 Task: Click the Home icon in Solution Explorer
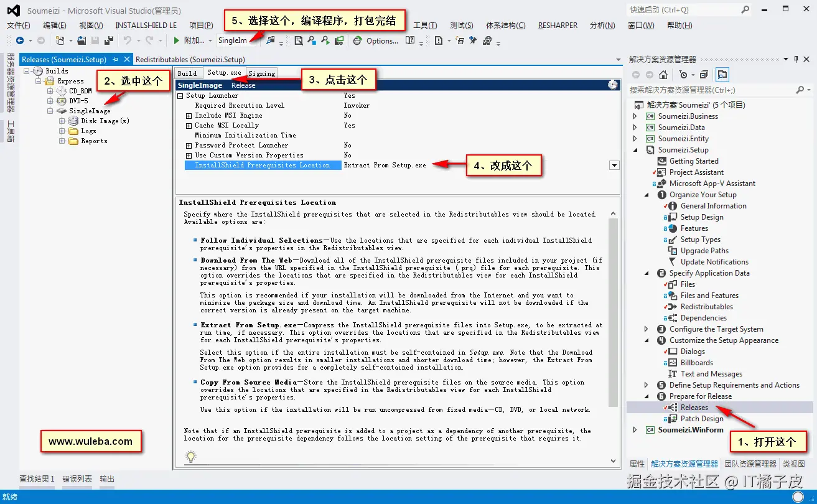(x=663, y=75)
